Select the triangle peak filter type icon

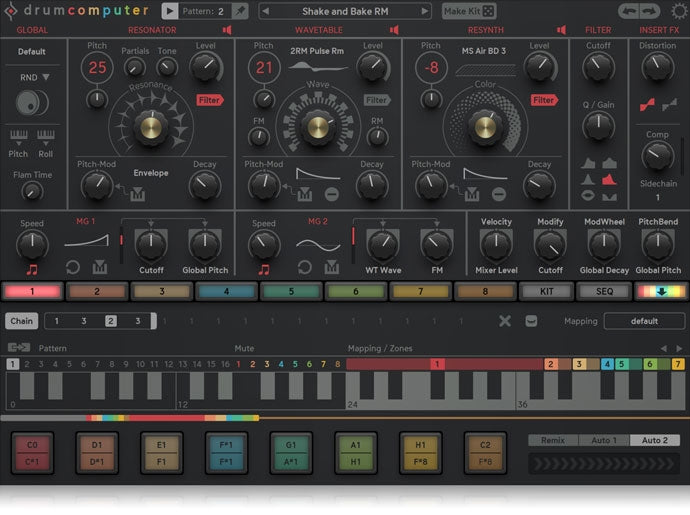(588, 179)
